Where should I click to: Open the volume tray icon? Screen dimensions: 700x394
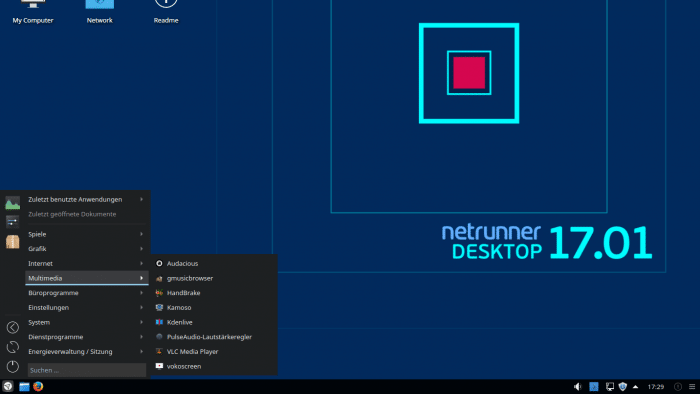click(578, 387)
